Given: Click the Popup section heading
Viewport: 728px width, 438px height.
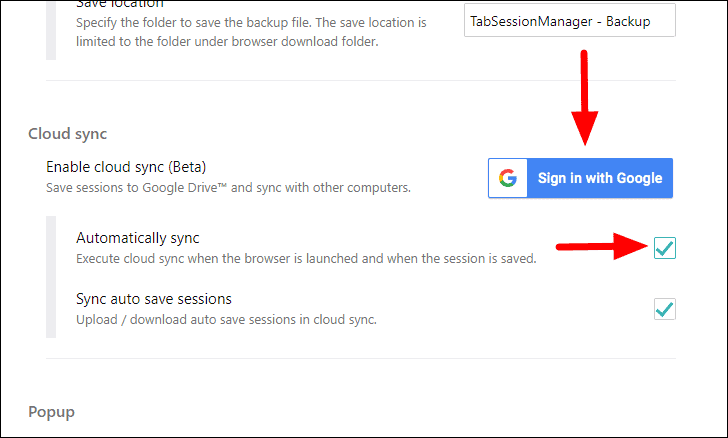Looking at the screenshot, I should (x=51, y=411).
